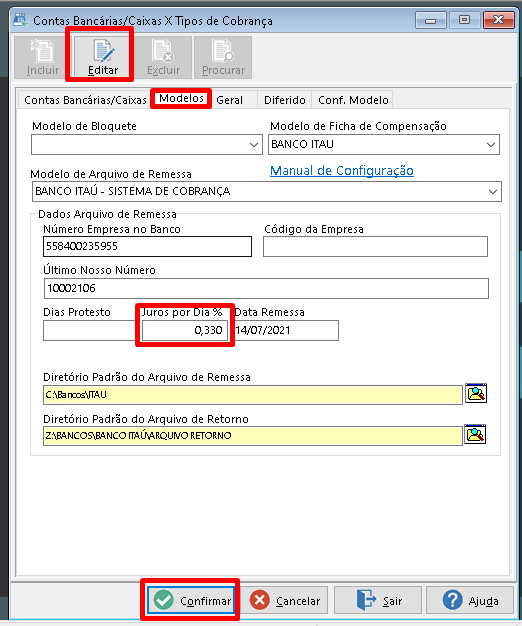Screen dimensions: 522x626
Task: Click the Último Nosso Número field
Action: 266,288
